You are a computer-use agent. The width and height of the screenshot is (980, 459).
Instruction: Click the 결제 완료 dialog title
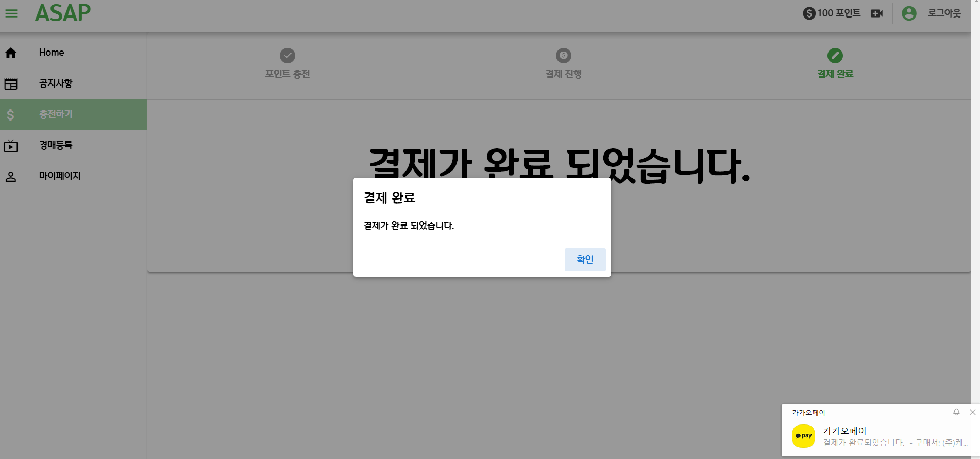tap(390, 198)
